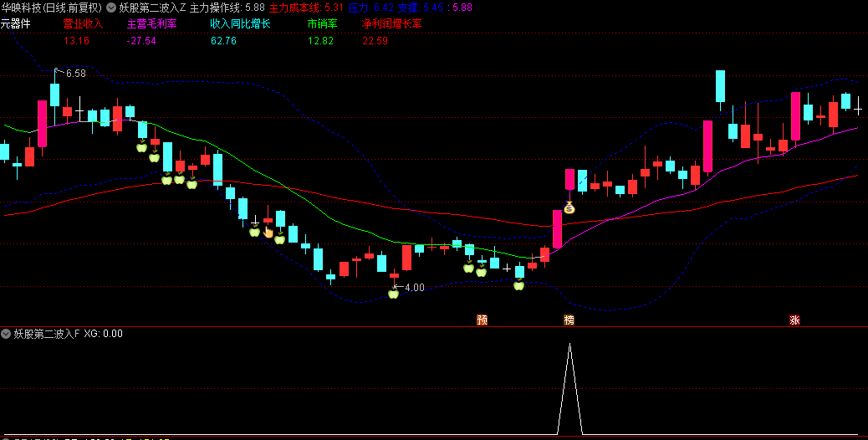Click the 市销率 column header

click(x=322, y=24)
